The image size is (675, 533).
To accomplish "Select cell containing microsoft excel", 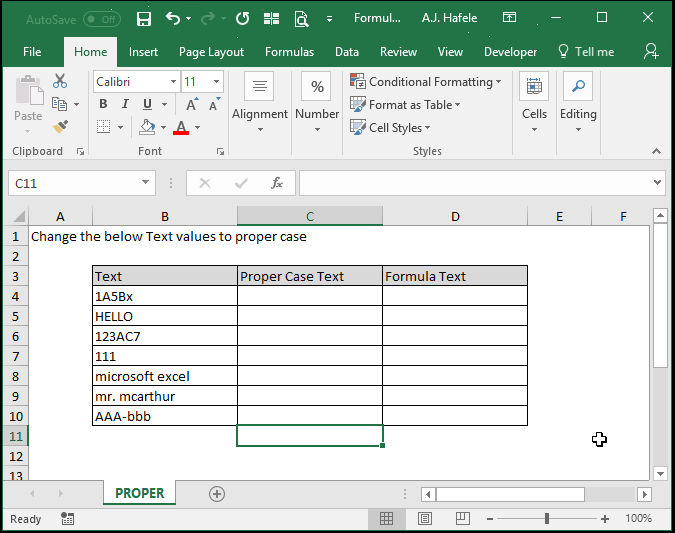I will [165, 376].
